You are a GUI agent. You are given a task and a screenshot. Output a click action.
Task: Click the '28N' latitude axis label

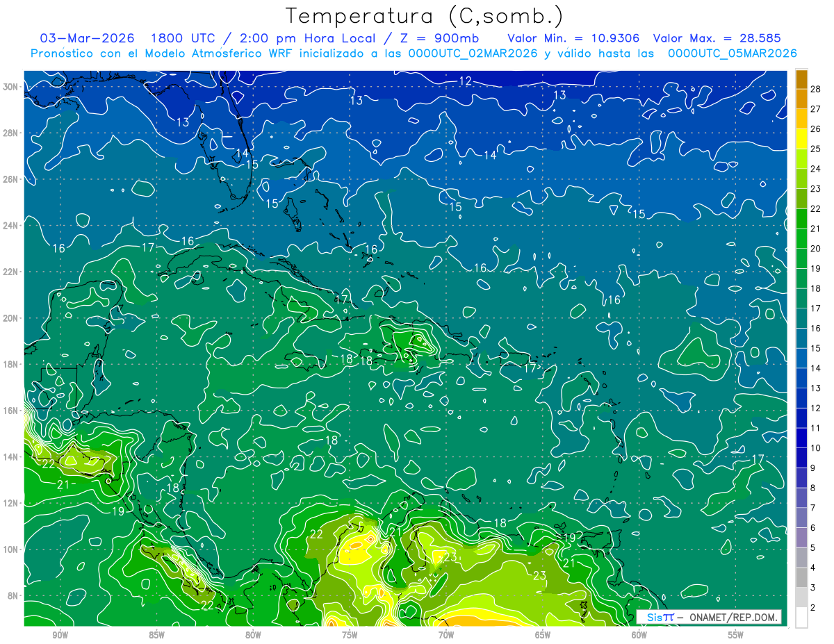[10, 133]
